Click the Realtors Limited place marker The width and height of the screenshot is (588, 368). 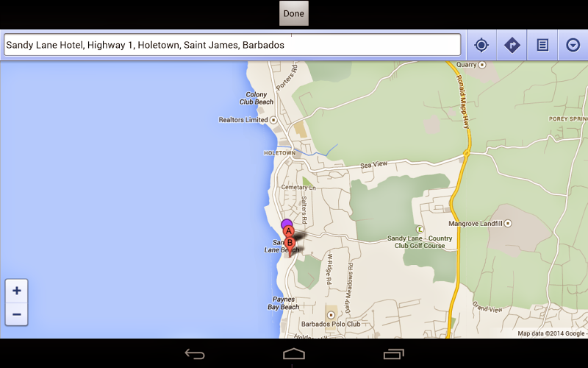point(273,120)
